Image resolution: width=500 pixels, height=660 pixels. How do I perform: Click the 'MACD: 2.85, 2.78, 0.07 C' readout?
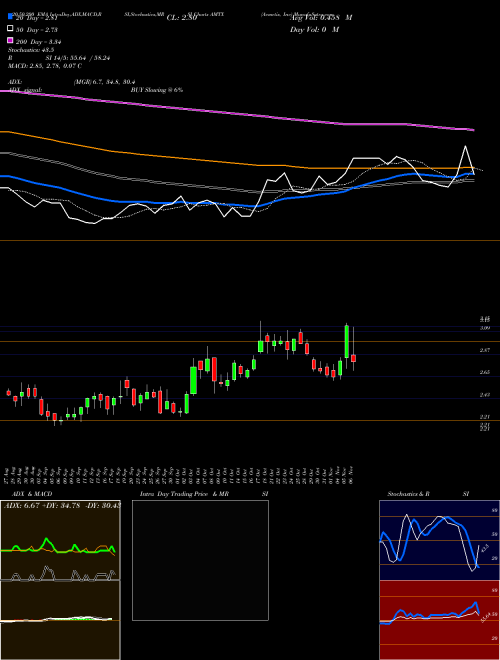[45, 66]
